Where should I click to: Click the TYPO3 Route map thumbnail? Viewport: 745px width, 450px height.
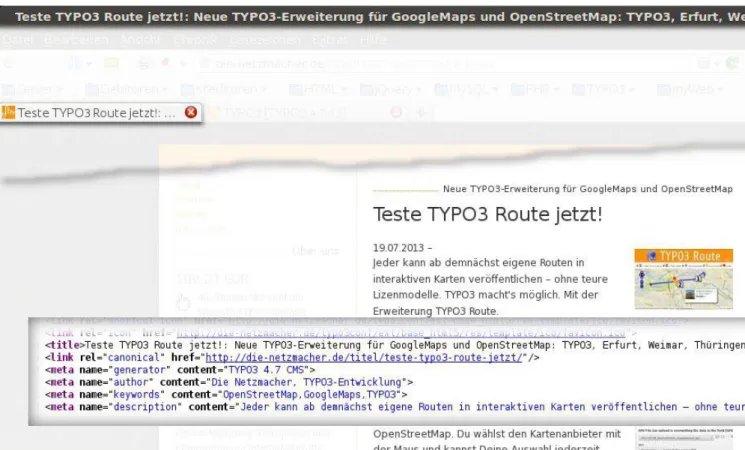683,279
